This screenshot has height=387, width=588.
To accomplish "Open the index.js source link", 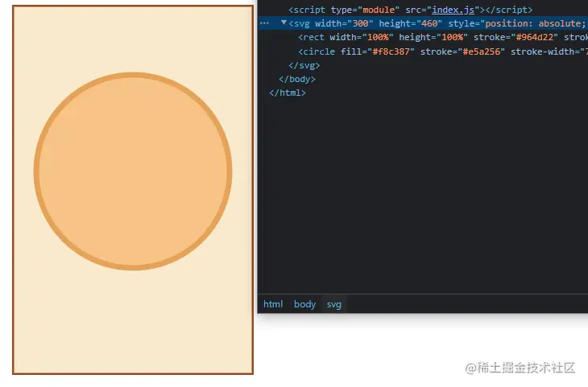I will point(453,10).
